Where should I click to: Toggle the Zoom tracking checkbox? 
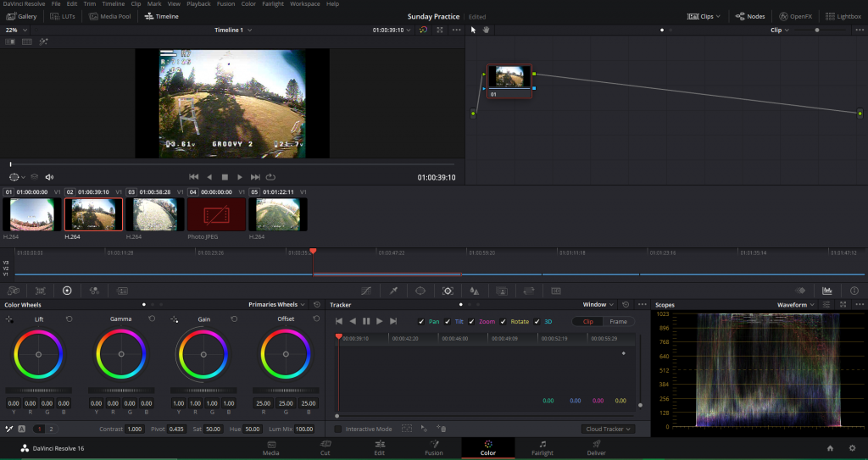[471, 322]
